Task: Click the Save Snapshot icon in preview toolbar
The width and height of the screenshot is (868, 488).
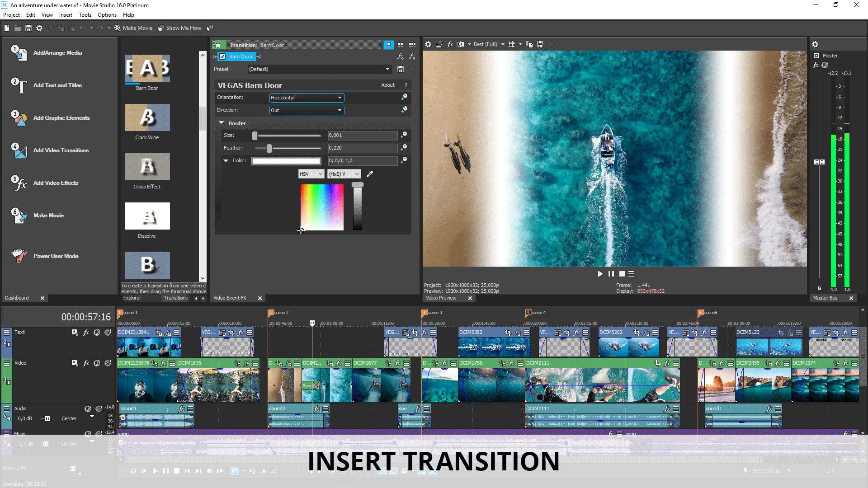Action: click(x=540, y=44)
